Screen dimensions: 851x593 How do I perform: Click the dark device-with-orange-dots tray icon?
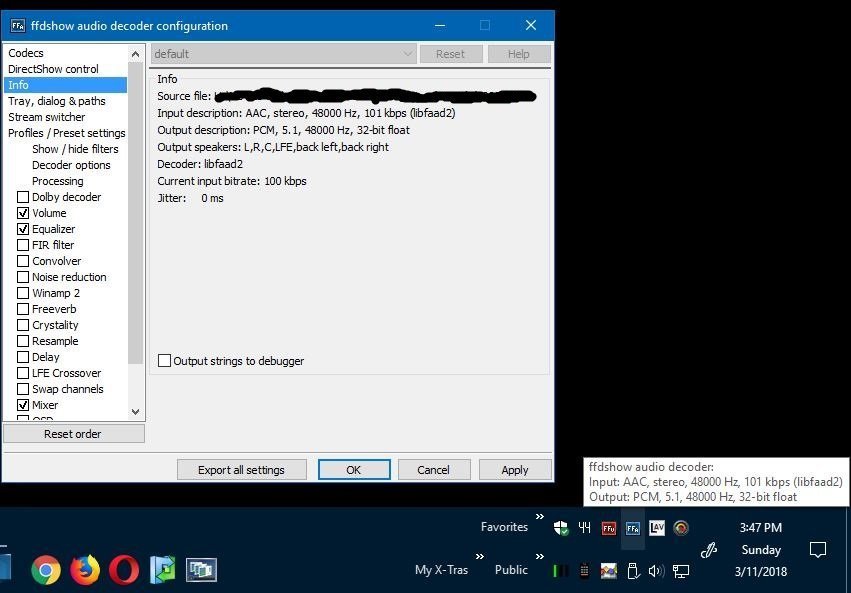tap(585, 571)
